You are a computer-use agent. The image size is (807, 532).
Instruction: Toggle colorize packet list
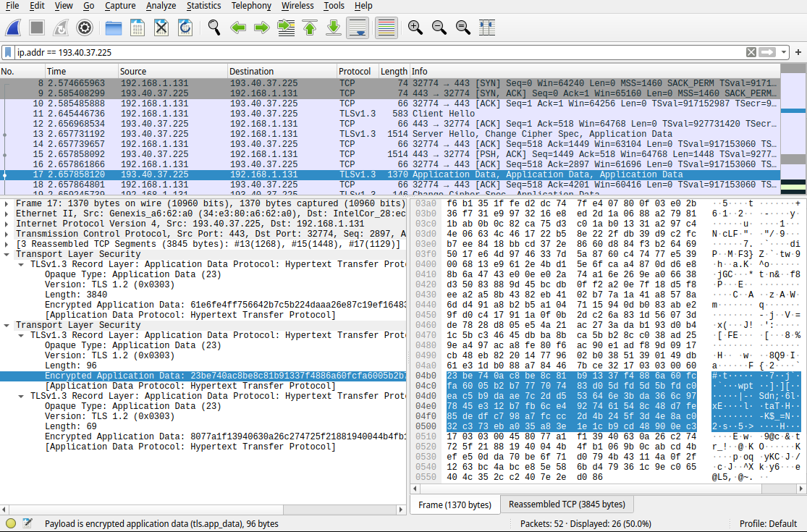[386, 28]
